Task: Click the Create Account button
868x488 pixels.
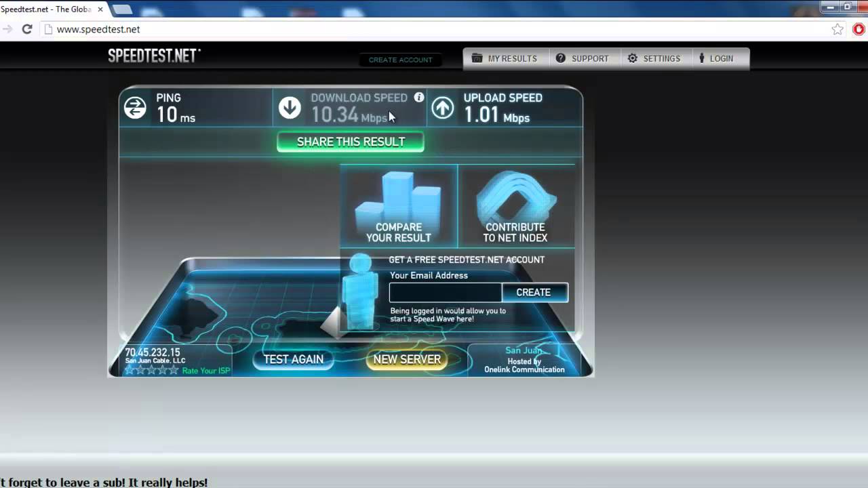Action: pos(400,60)
